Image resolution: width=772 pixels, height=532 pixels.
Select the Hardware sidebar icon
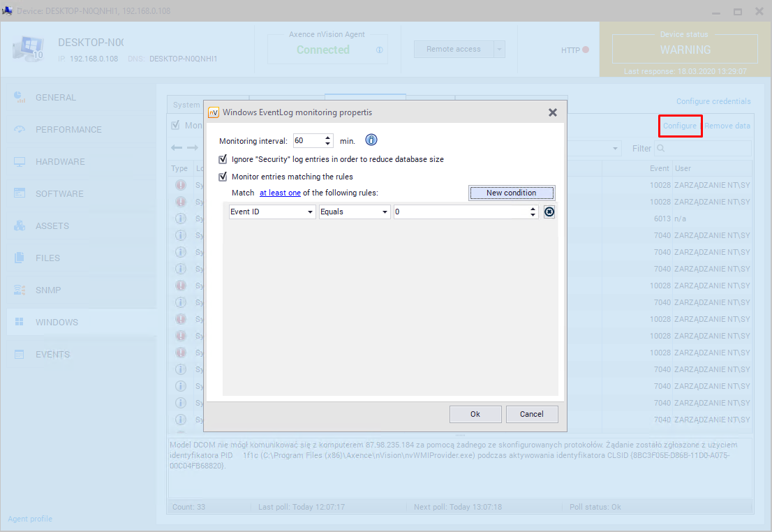point(20,162)
